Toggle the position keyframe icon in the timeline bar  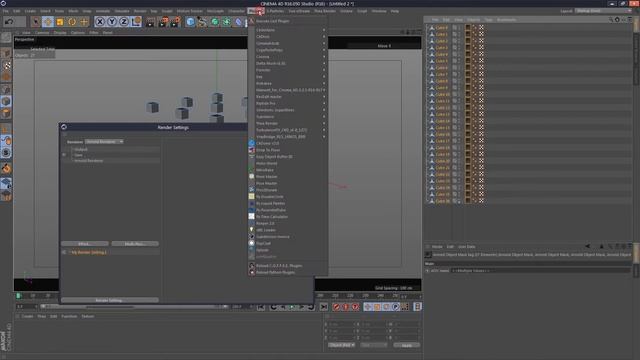point(368,307)
